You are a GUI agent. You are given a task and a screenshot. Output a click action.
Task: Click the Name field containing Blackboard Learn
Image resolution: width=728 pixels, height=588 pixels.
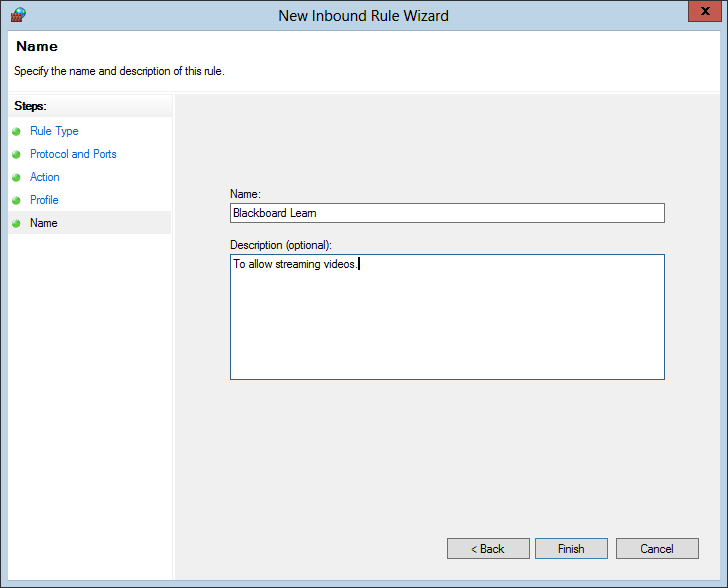447,213
